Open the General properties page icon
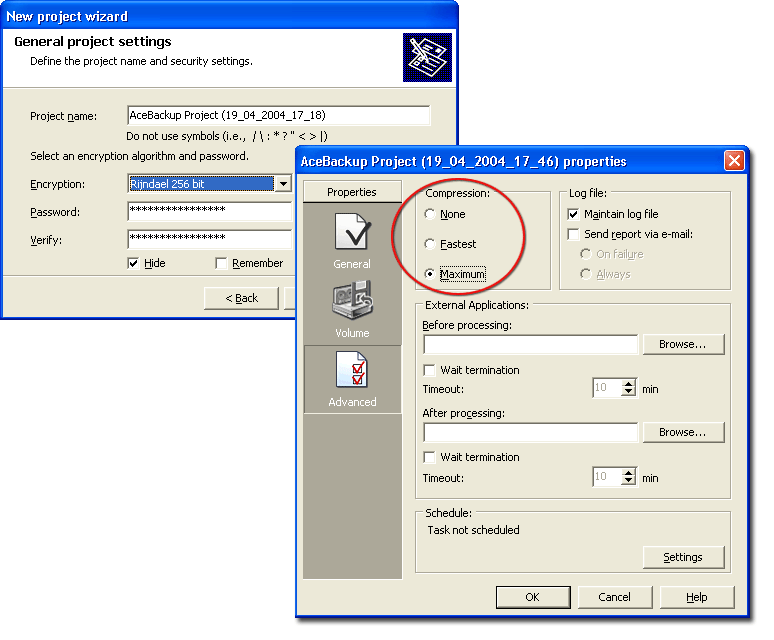The width and height of the screenshot is (774, 640). click(352, 232)
